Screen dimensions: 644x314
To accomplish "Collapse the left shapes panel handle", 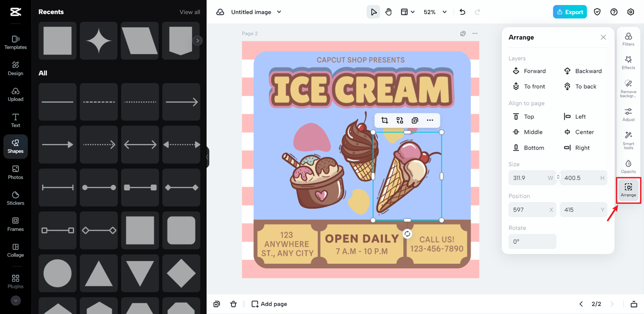I will (207, 157).
